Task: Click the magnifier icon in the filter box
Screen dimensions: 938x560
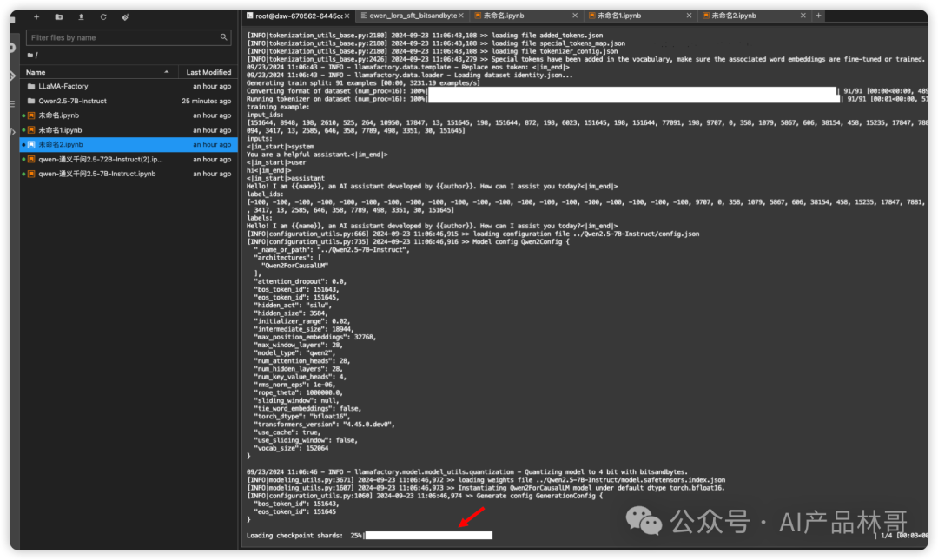Action: 224,37
